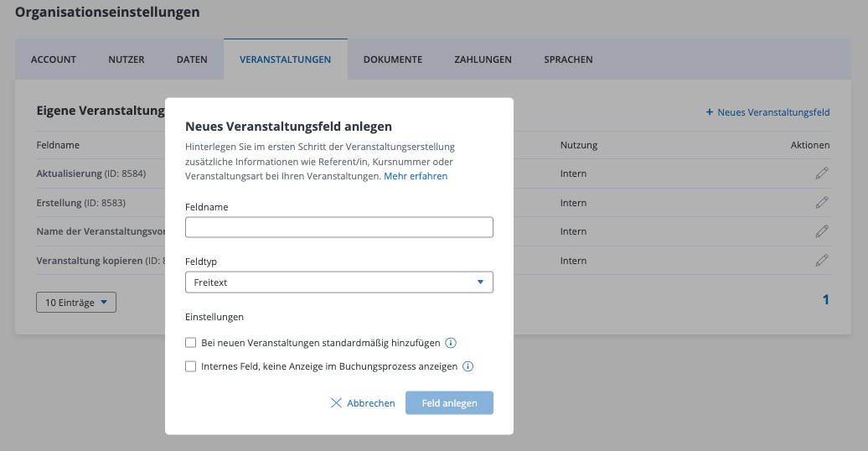Click info icon beside Internes Feld option
Screen dimensions: 868x451
point(468,366)
